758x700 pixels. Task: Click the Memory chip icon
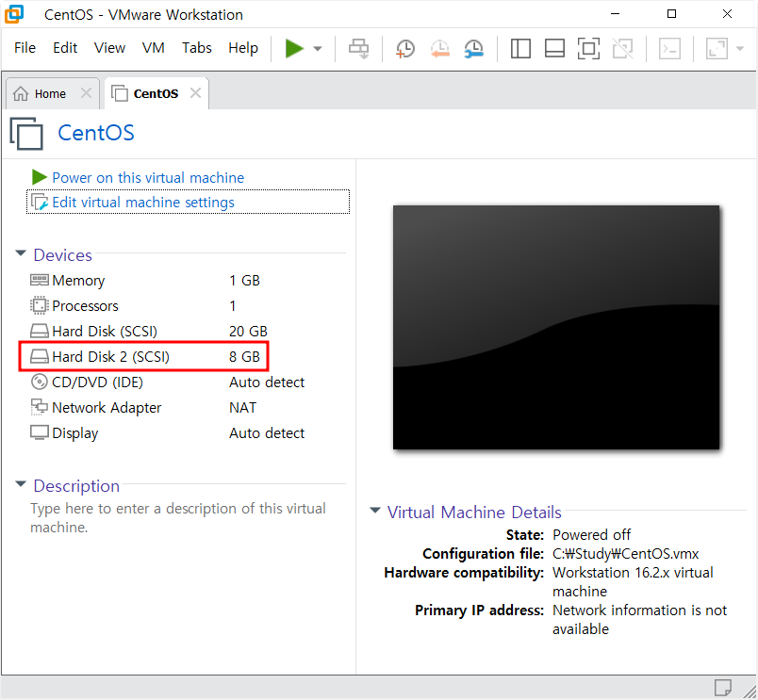[x=40, y=280]
